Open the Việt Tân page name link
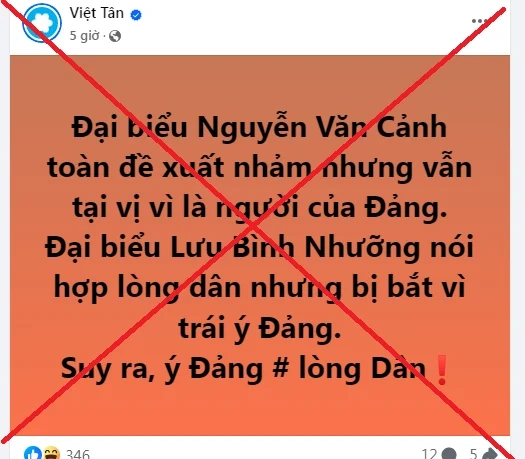The image size is (525, 459). tap(97, 13)
